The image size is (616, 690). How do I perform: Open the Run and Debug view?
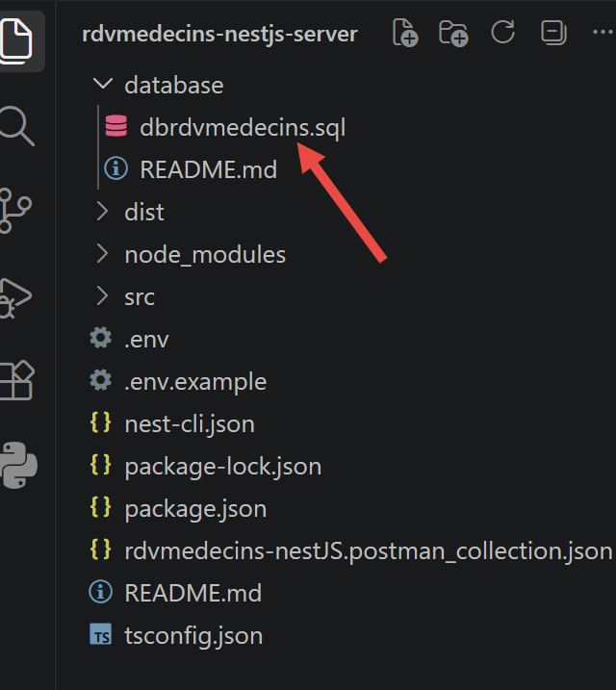click(x=15, y=297)
